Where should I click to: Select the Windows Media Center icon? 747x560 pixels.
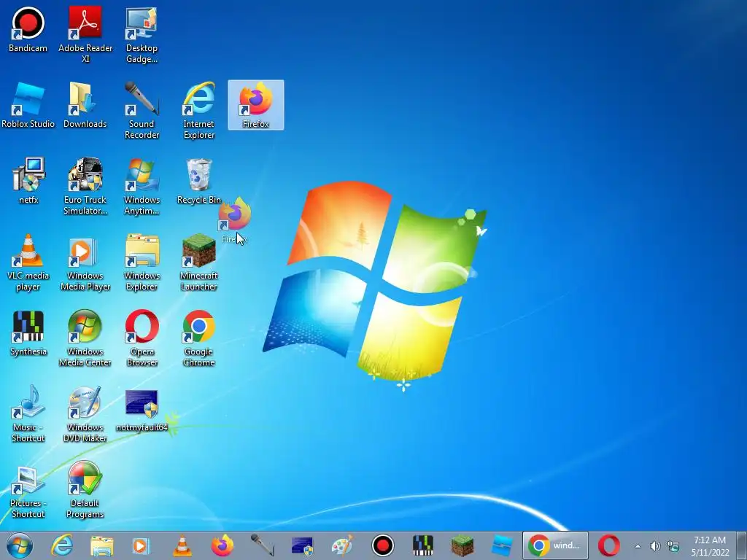[x=85, y=338]
